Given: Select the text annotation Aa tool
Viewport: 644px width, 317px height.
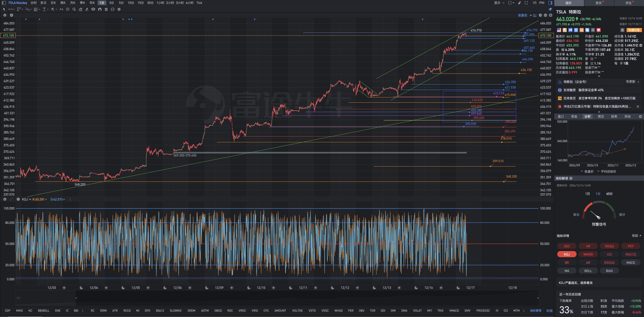Looking at the screenshot, I should [x=61, y=9].
